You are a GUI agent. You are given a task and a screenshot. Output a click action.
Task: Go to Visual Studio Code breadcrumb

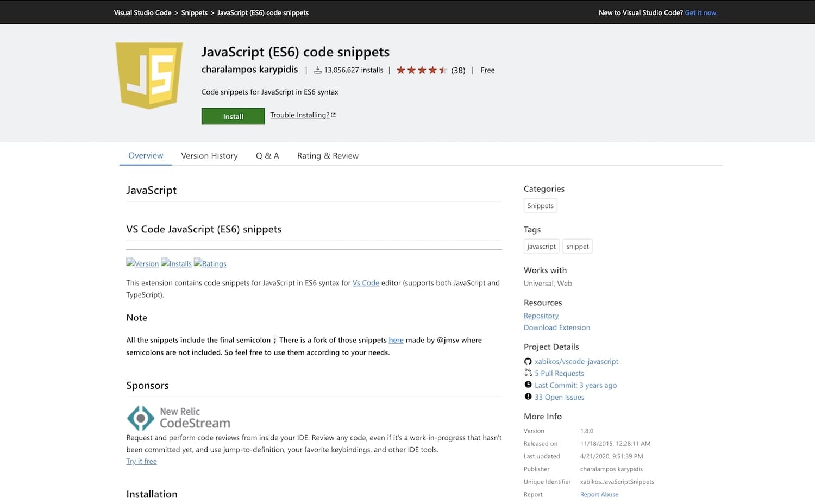[142, 12]
